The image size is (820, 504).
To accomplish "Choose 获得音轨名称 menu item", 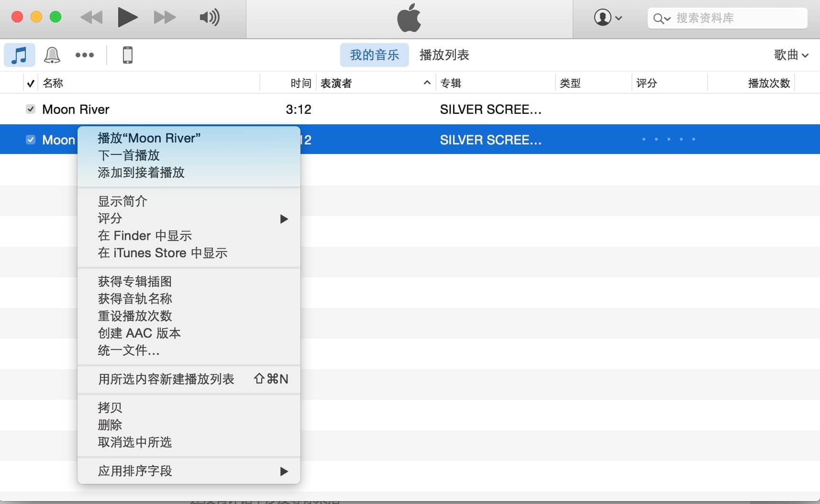I will 189,299.
